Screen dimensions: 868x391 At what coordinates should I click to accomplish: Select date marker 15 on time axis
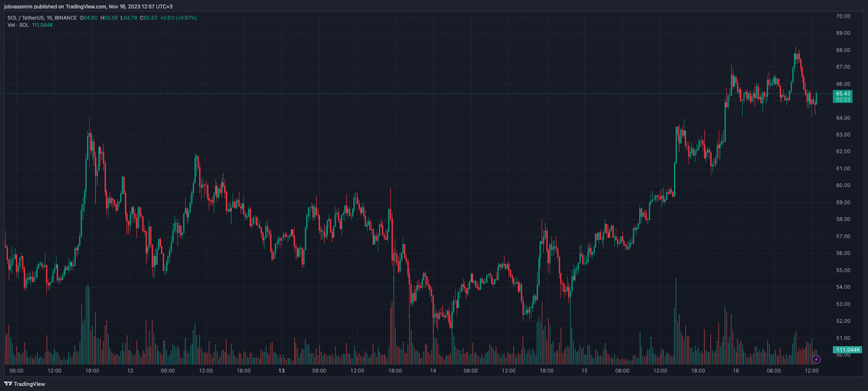[x=584, y=371]
